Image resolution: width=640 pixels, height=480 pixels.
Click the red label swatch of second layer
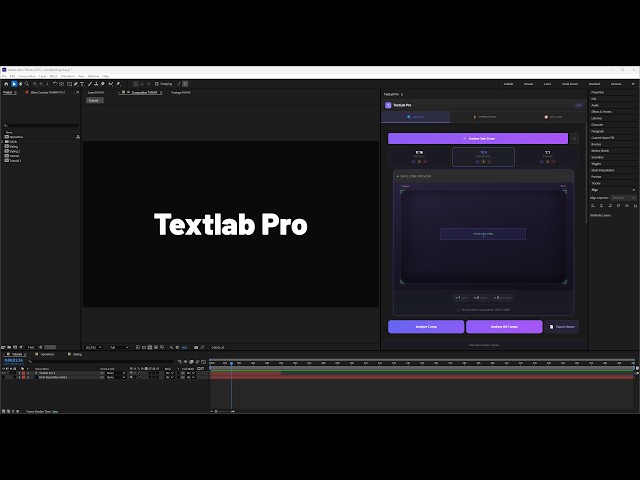coord(24,378)
